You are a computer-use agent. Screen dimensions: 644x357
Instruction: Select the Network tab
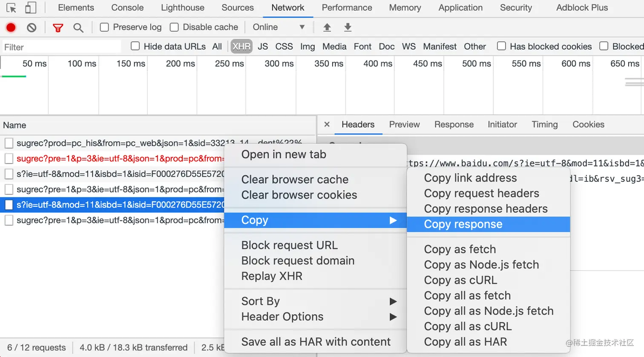click(x=288, y=8)
